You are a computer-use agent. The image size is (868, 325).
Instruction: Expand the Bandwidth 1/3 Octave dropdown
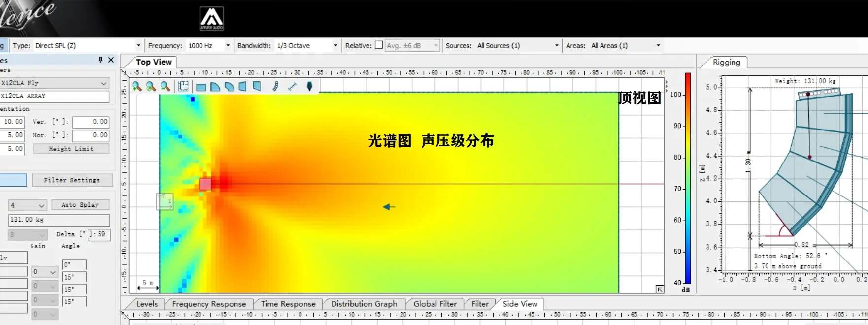pos(335,46)
